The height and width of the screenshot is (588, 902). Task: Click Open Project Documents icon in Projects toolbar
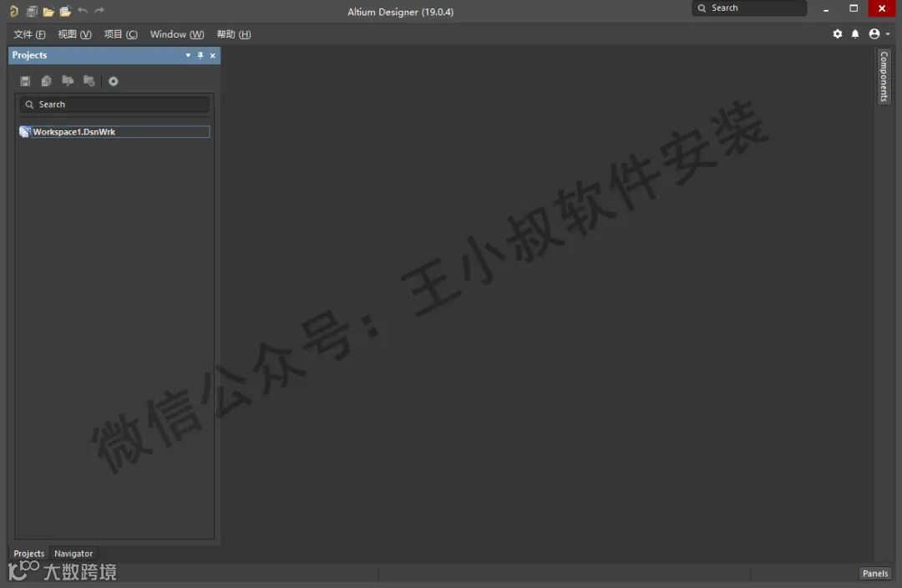tap(89, 81)
